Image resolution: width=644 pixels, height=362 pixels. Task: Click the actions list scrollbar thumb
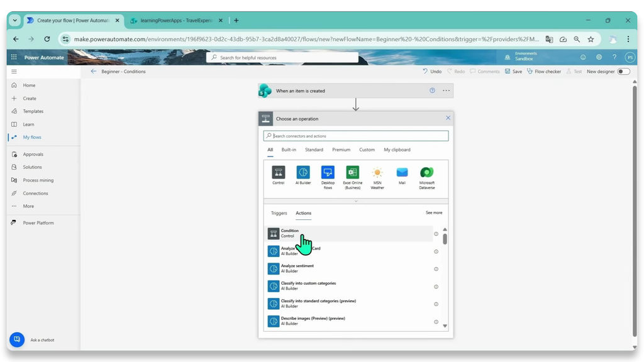[x=445, y=239]
